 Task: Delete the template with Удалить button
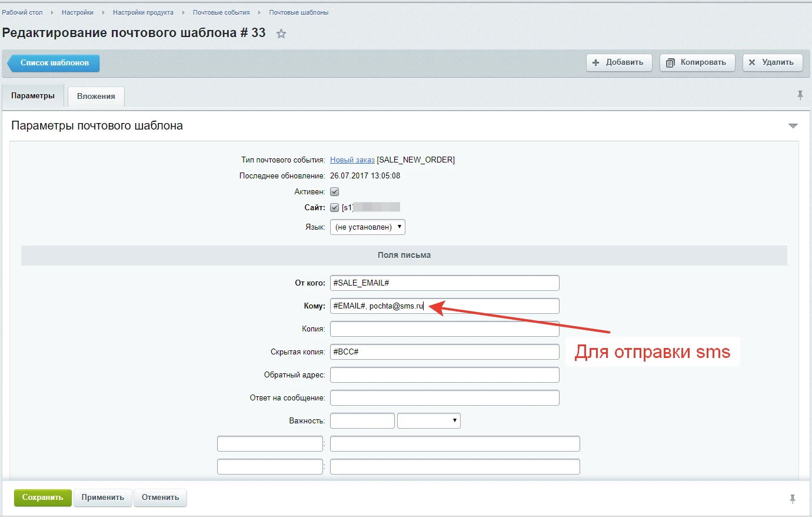(772, 62)
